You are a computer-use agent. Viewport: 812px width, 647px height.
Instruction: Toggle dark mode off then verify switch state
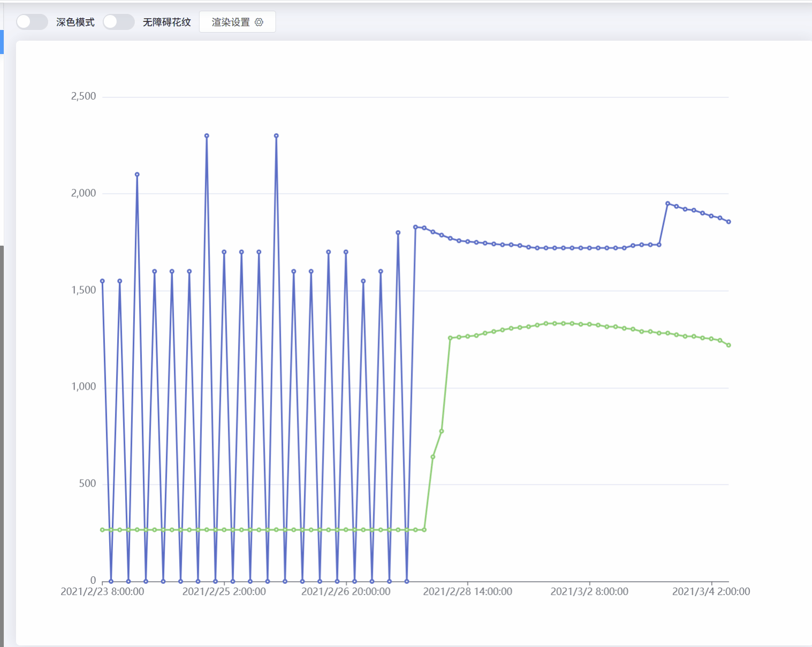point(32,21)
